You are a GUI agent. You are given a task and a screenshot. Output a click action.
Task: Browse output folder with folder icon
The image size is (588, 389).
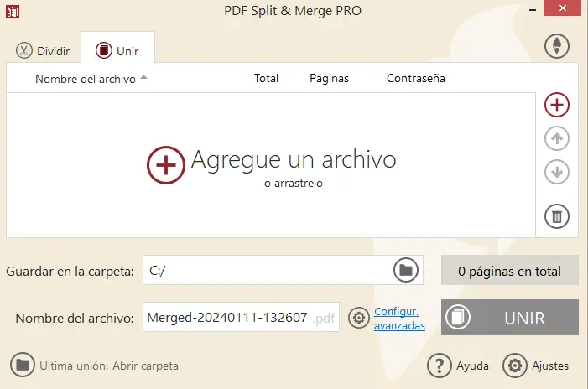point(406,270)
